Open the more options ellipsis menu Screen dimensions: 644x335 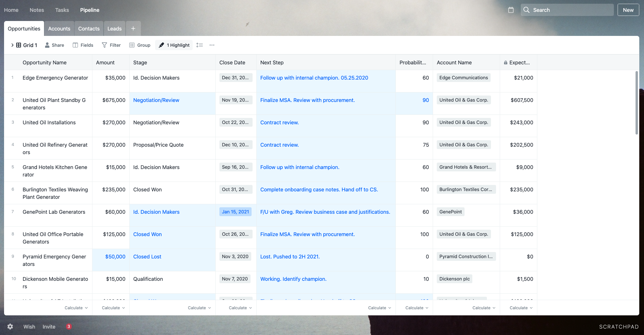(212, 45)
